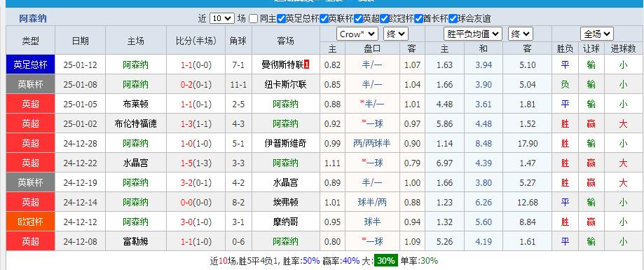644x270 pixels.
Task: Click away team 纽卡斯尔联
Action: pyautogui.click(x=285, y=84)
